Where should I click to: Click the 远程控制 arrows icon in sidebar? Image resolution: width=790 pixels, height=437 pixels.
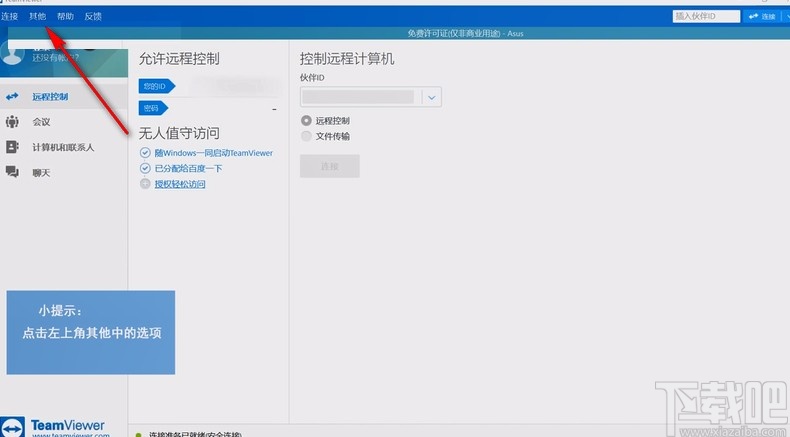tap(12, 96)
